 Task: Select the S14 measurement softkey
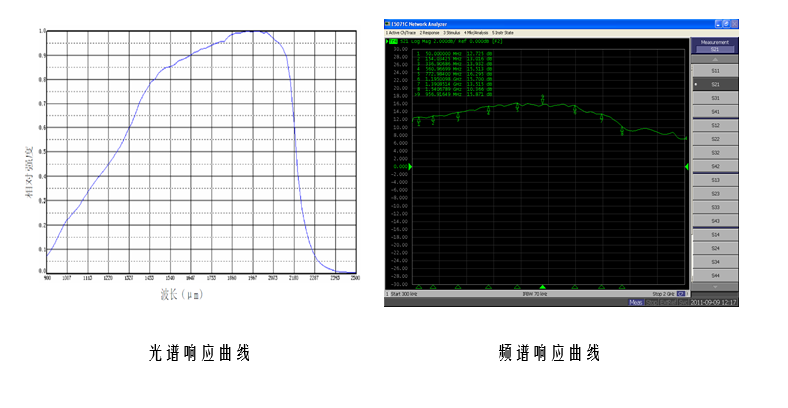(x=715, y=235)
